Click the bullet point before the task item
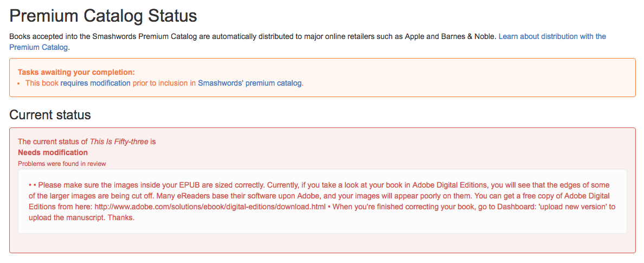 (19, 84)
